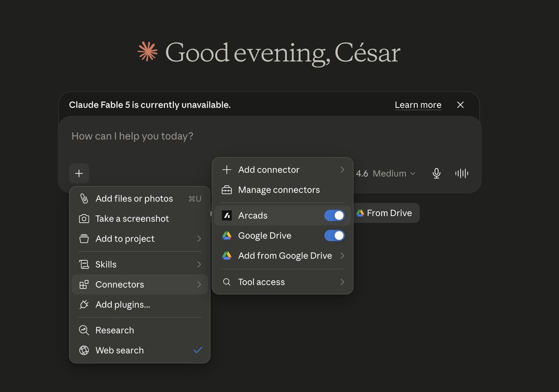
Task: Click the Arcads logo icon
Action: (226, 216)
